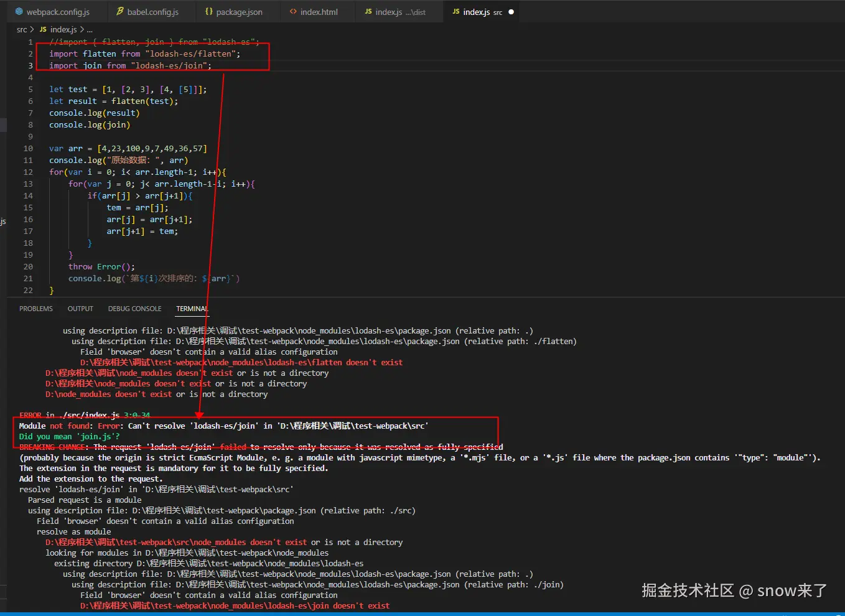Click the for(var j = 0 loop line
Viewport: 845px width, 616px height.
[162, 184]
